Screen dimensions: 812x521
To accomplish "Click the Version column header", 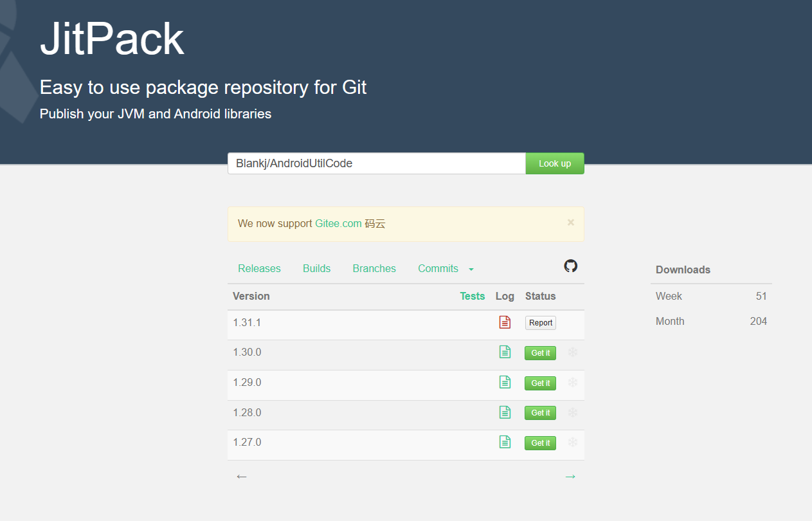I will 251,296.
